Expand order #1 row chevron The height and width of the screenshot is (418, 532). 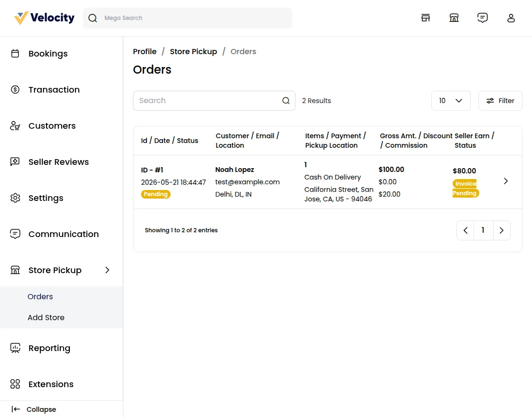pyautogui.click(x=505, y=181)
